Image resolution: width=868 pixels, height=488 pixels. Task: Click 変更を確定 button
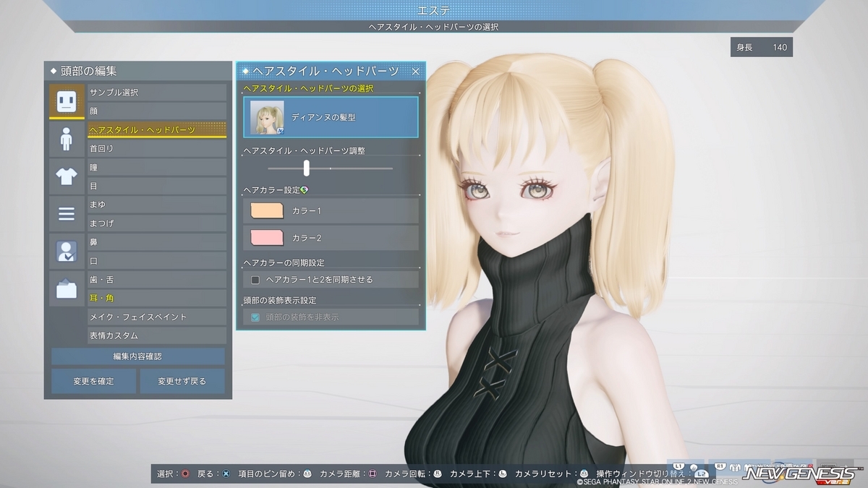(x=93, y=381)
